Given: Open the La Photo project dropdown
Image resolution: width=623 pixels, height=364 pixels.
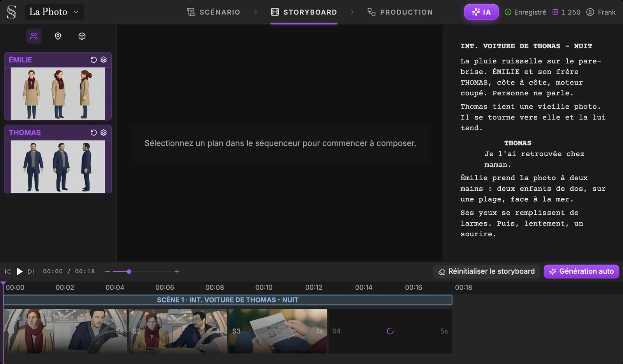Looking at the screenshot, I should pyautogui.click(x=54, y=12).
